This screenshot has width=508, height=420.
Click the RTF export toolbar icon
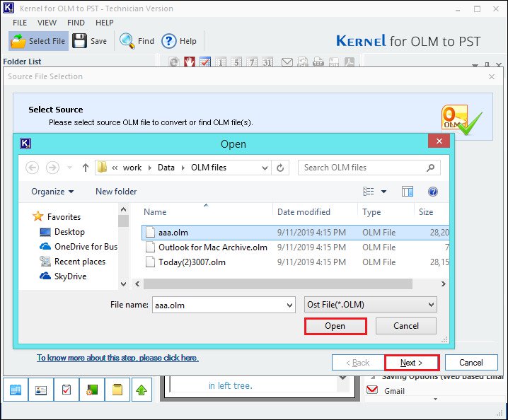pyautogui.click(x=334, y=62)
